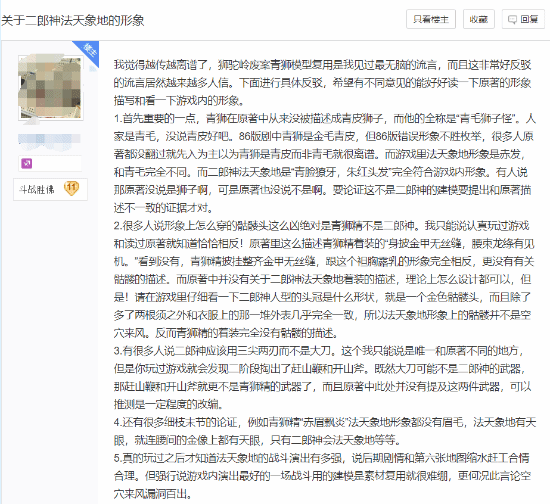
Task: Click the intro paragraph starting with 我觉得越传越离谱了
Action: click(323, 83)
